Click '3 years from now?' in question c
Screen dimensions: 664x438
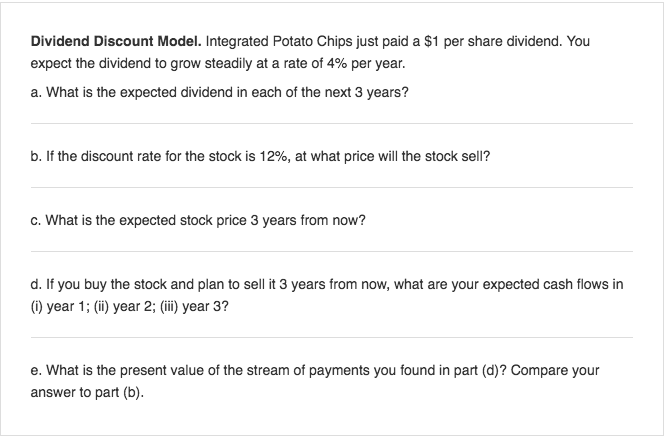click(308, 220)
